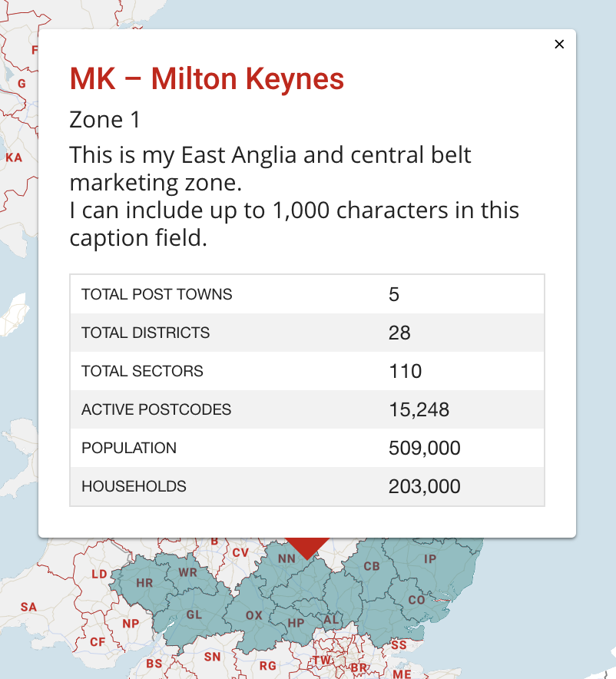Select the NN postcode area on map
Screen dimensions: 616x679
[286, 558]
